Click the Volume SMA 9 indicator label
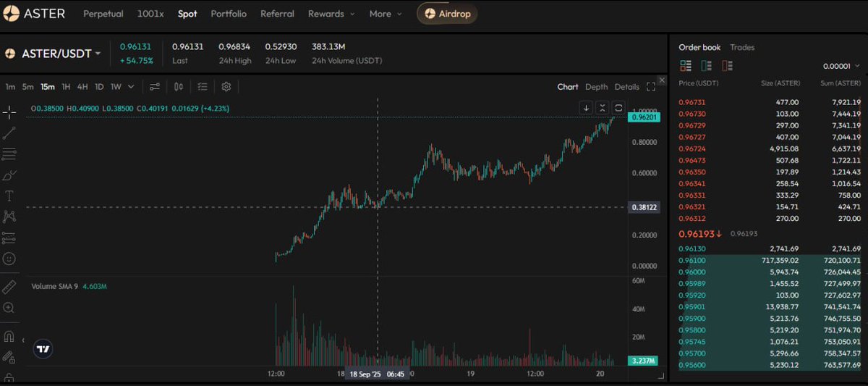The image size is (868, 386). 55,287
